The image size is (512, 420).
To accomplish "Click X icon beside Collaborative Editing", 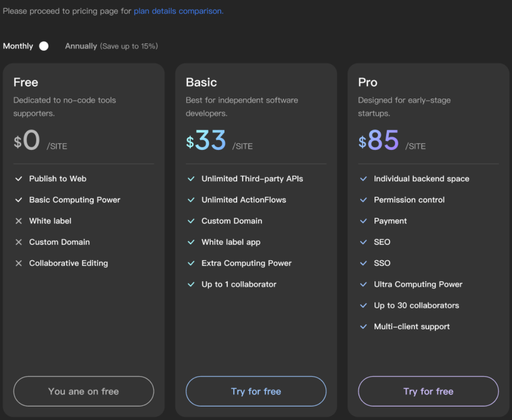I will (x=19, y=263).
